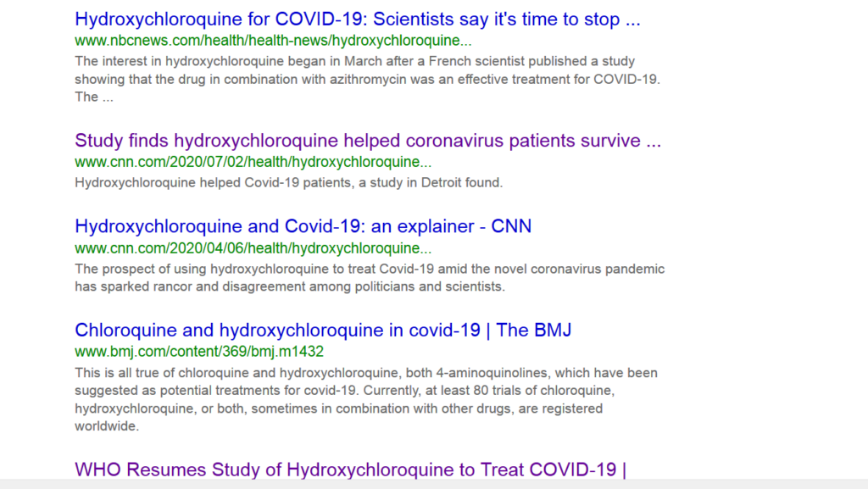Screen dimensions: 868x489
Task: Click the www.nbcnews.com green URL
Action: (274, 41)
